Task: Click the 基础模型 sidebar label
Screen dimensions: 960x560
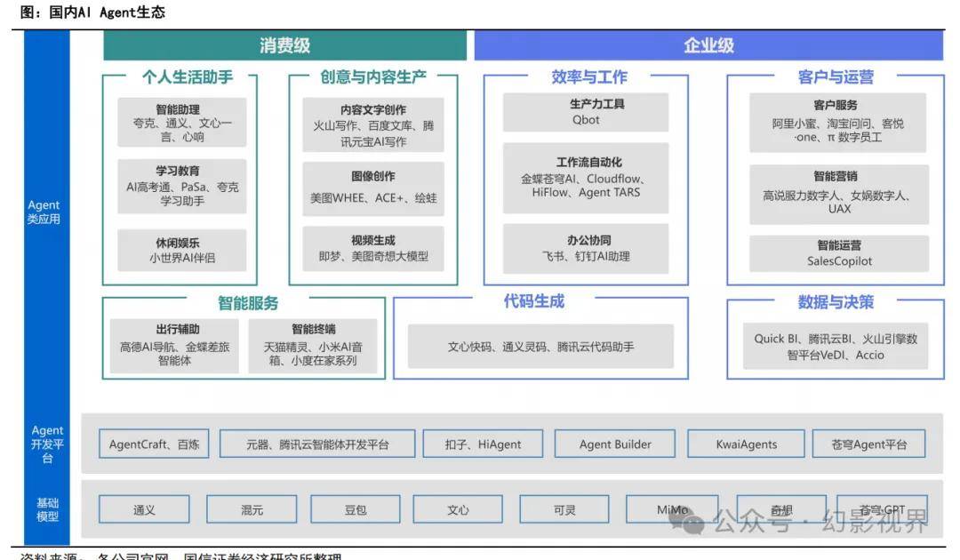Action: (47, 510)
